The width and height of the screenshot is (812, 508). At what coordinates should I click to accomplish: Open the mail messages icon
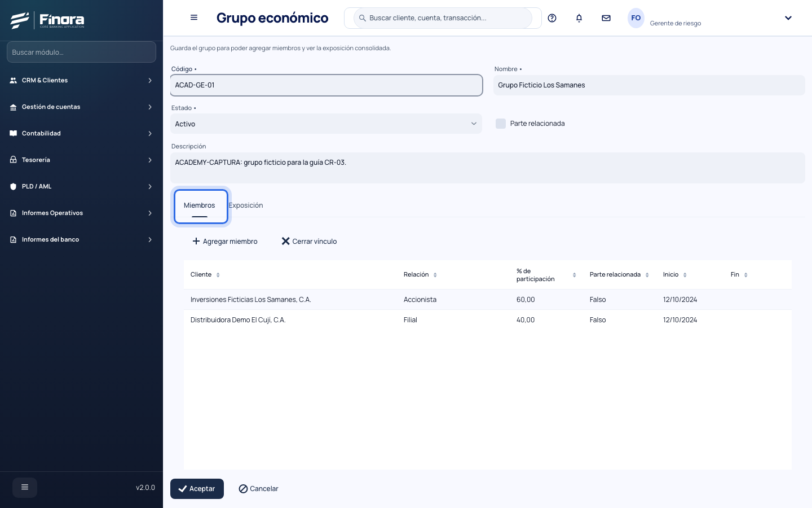tap(606, 18)
